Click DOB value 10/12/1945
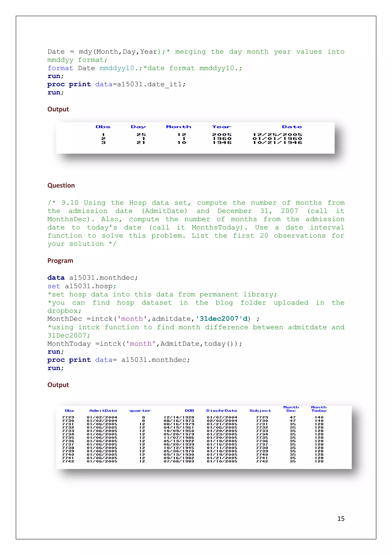Viewport: 392px width, 555px height. click(x=179, y=448)
